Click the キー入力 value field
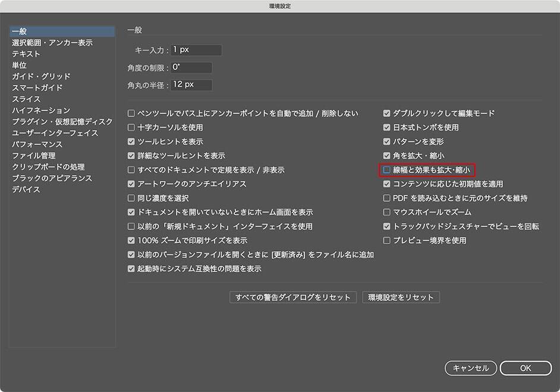The height and width of the screenshot is (392, 560). click(196, 50)
